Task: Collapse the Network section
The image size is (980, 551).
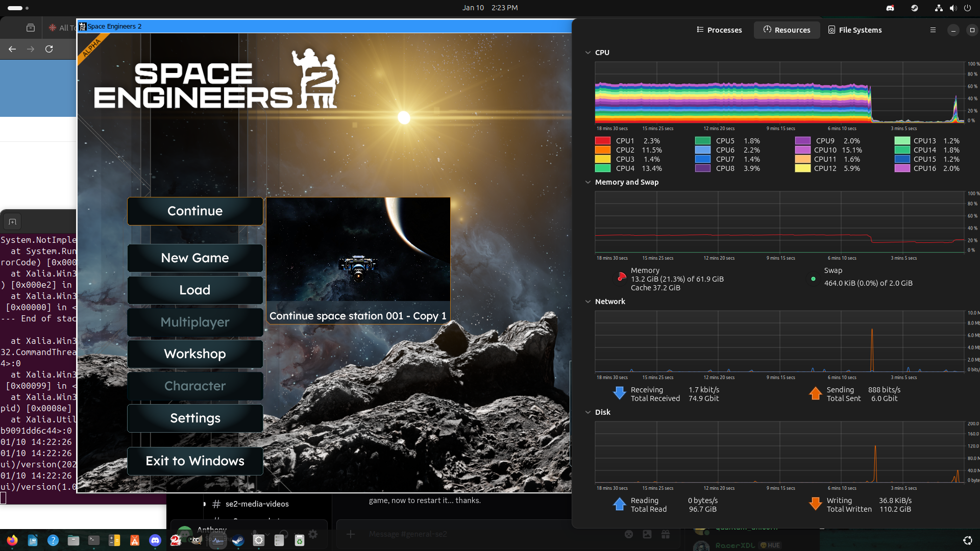Action: pos(588,302)
